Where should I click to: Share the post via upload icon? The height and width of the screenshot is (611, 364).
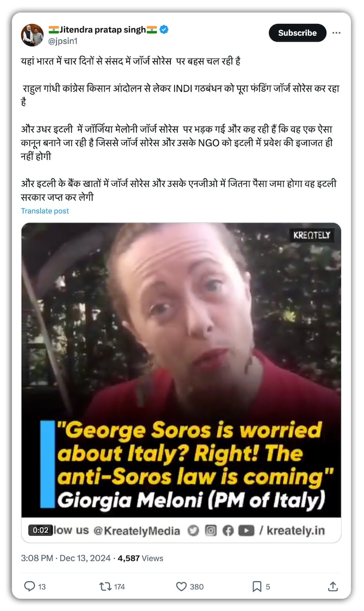[333, 587]
